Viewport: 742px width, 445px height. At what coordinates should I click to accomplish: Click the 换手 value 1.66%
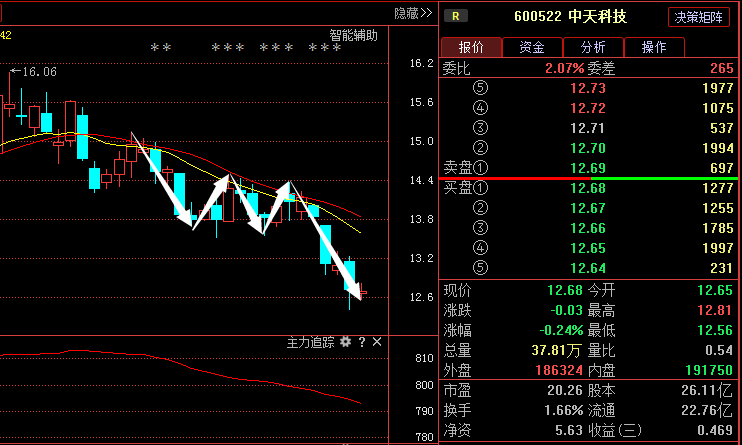tap(563, 410)
